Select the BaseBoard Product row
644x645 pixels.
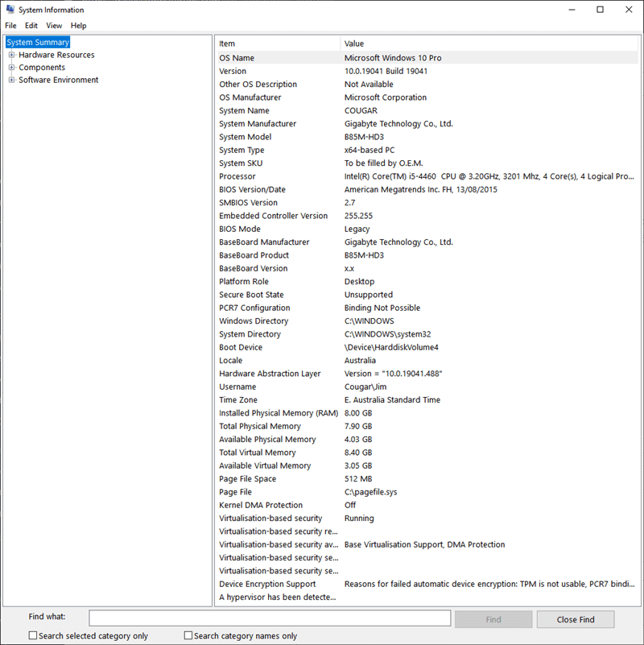(x=427, y=255)
